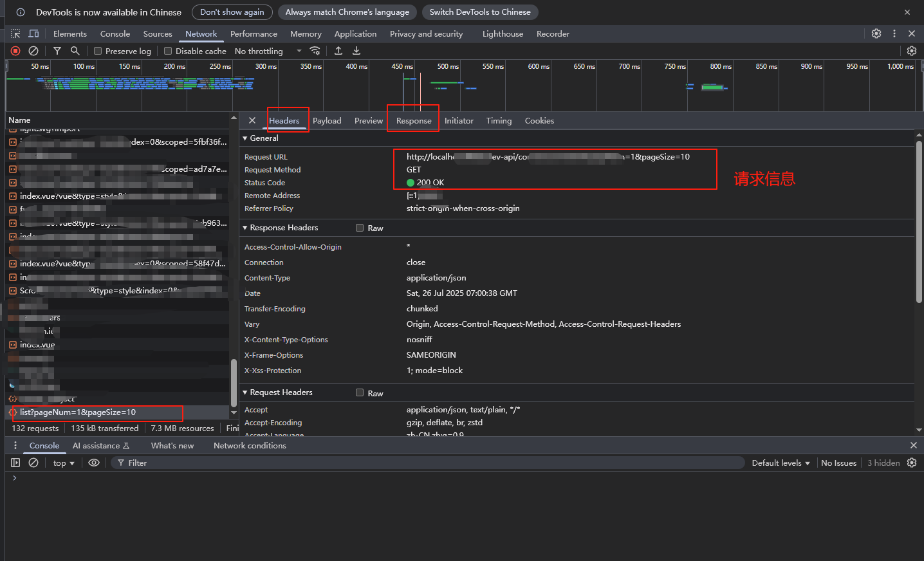Open console settings gear
Viewport: 924px width, 561px height.
coord(912,463)
